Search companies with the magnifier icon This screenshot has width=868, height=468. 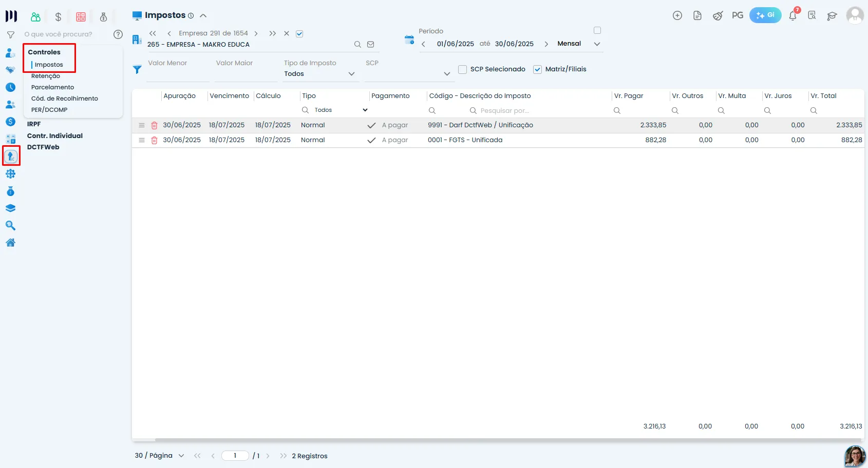[x=357, y=45]
